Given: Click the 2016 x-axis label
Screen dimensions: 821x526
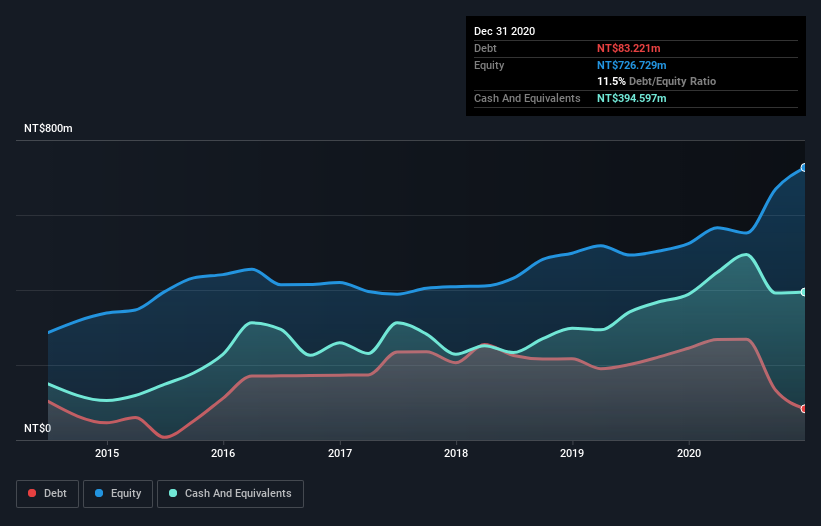Looking at the screenshot, I should (x=223, y=453).
